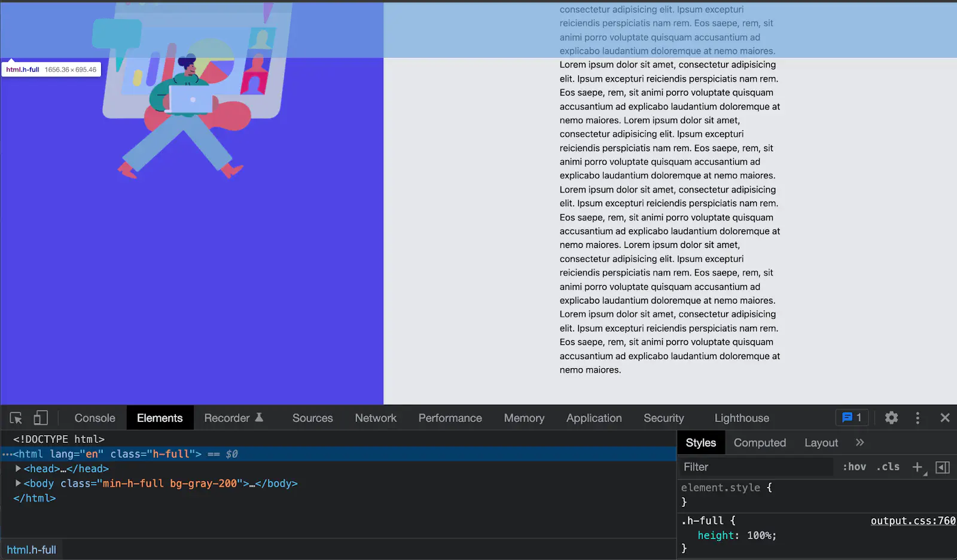Switch to the Console tab

click(x=95, y=418)
